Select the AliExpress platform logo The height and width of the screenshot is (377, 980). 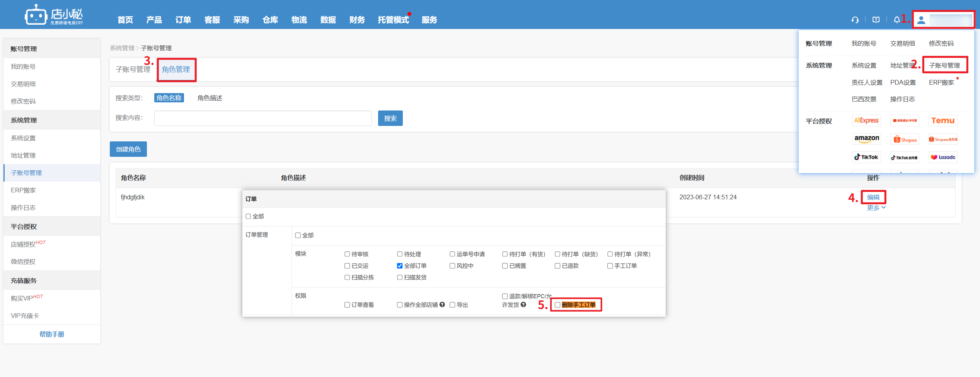coord(866,121)
